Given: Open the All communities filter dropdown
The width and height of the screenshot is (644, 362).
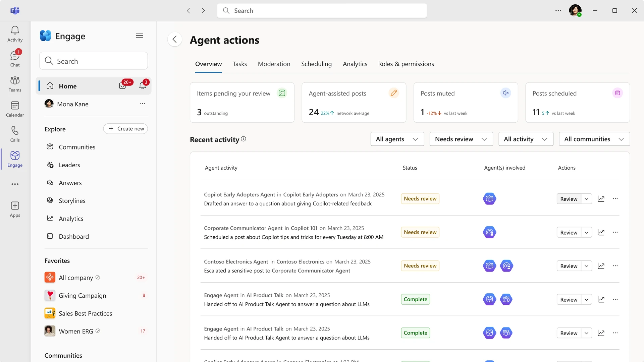Looking at the screenshot, I should click(594, 139).
